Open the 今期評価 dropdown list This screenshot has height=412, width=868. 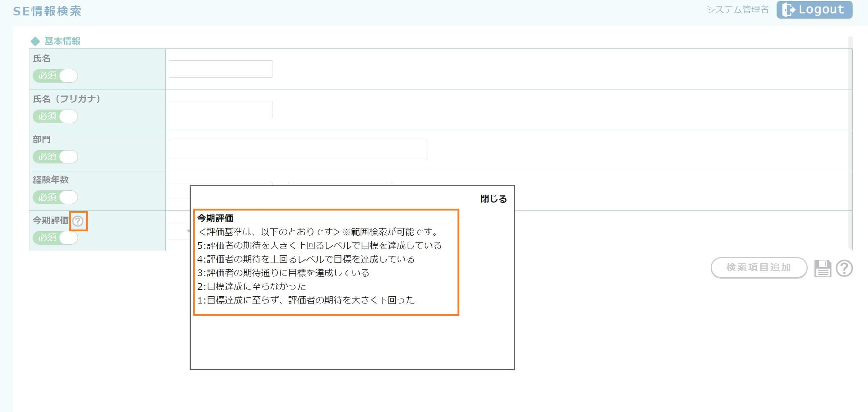coord(180,231)
